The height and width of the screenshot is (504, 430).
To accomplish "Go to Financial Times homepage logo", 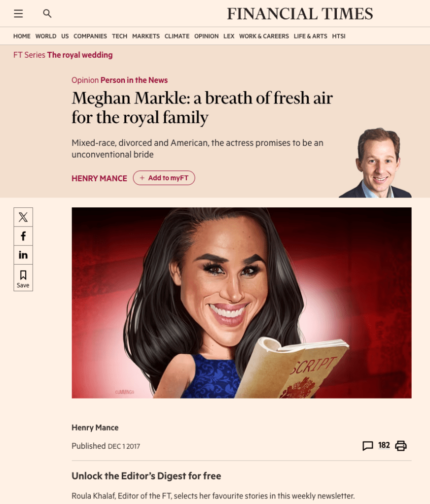I will 300,14.
